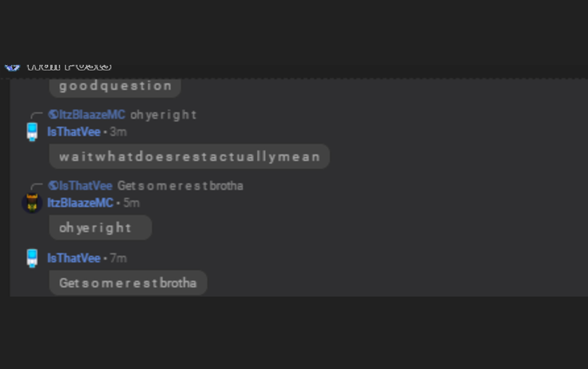Jump to quoted "oh ye right" reply preview
588x369 pixels.
tap(163, 115)
